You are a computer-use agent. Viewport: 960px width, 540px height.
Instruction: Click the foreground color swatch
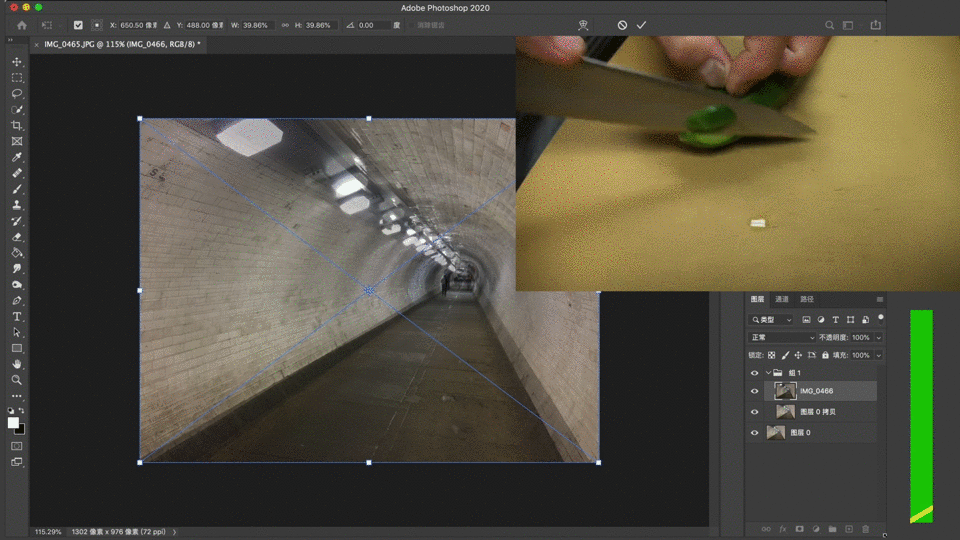(14, 423)
